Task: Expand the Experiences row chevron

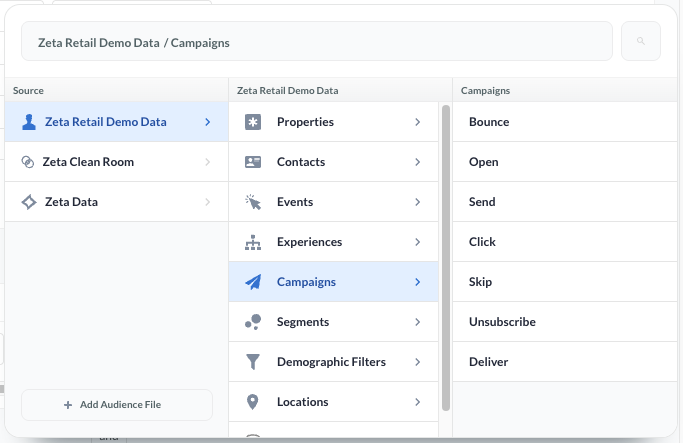Action: click(x=418, y=242)
